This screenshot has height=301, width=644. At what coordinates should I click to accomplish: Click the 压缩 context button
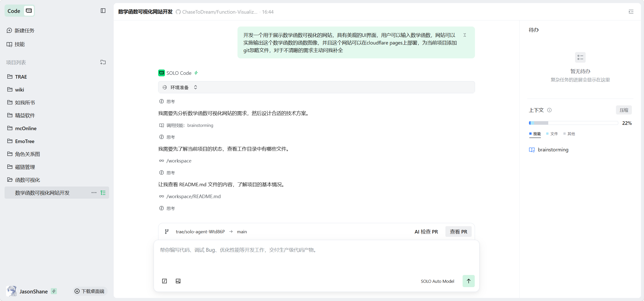(x=624, y=110)
